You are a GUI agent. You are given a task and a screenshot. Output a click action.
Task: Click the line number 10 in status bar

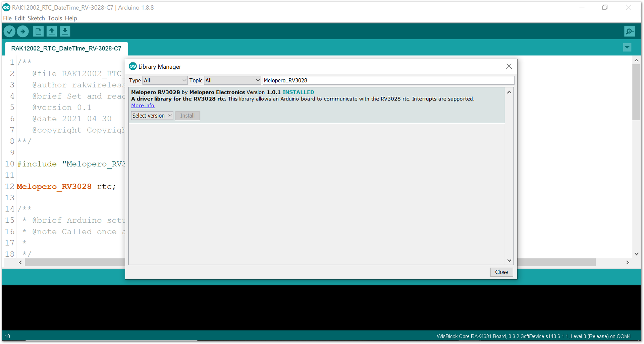pos(7,336)
